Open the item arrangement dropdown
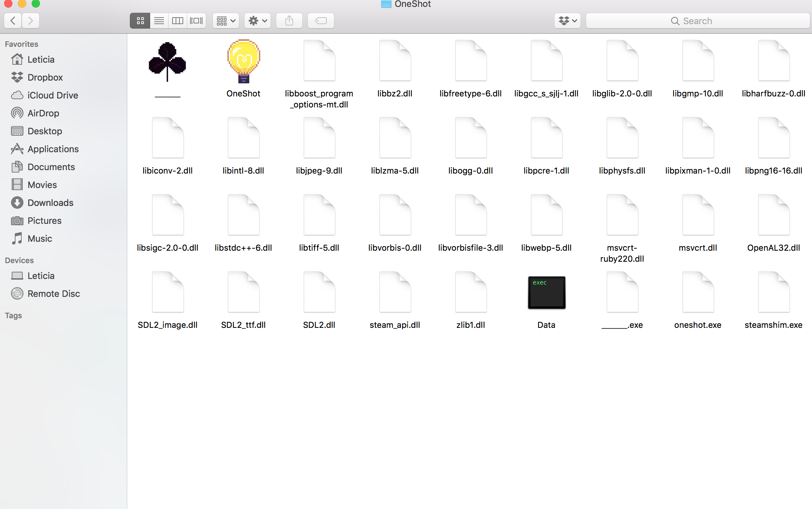Screen dimensions: 812x509 point(225,20)
